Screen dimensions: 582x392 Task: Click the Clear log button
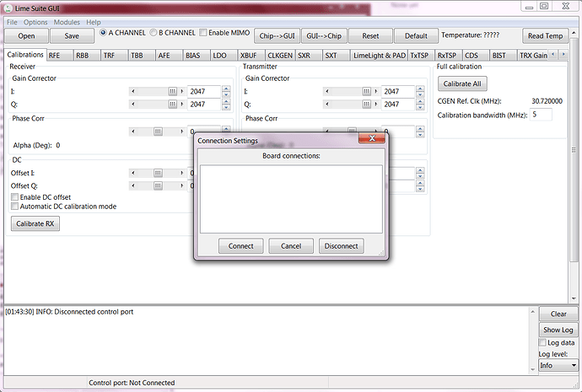558,314
